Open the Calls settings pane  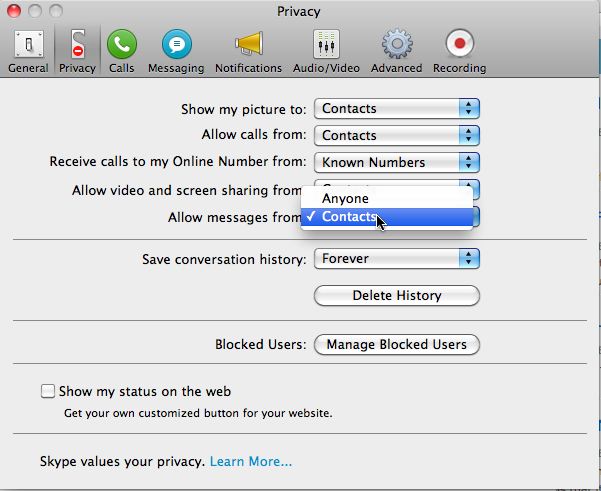tap(122, 51)
